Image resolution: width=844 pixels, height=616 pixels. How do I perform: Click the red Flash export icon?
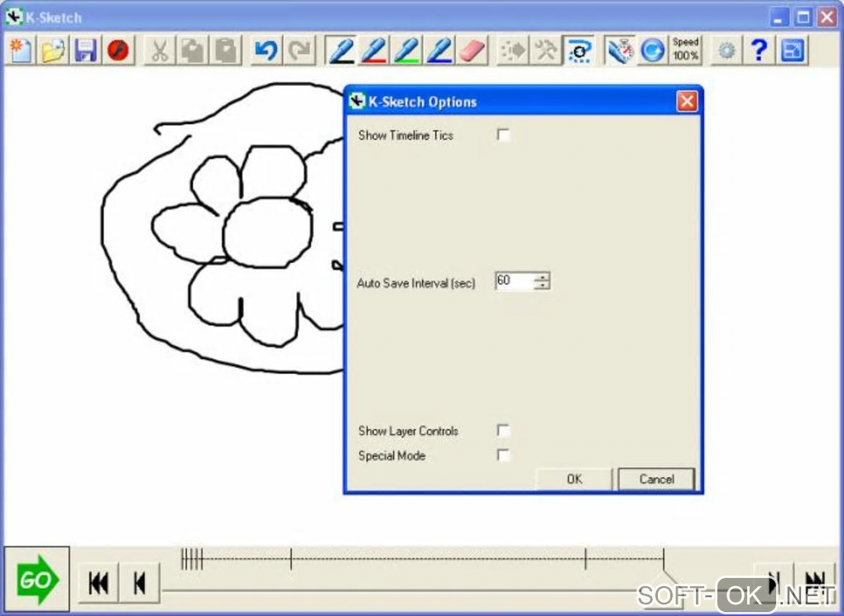[x=118, y=50]
